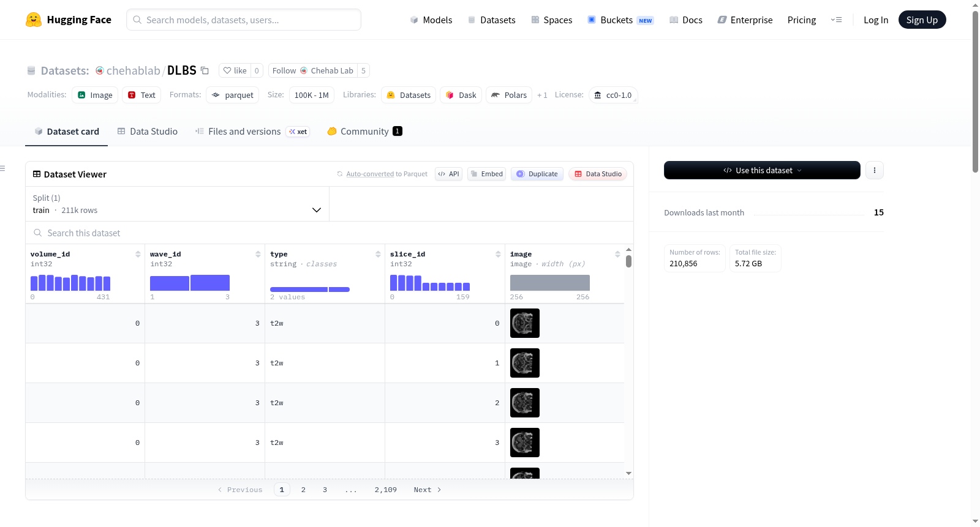
Task: Open the Pricing page link
Action: (x=802, y=20)
